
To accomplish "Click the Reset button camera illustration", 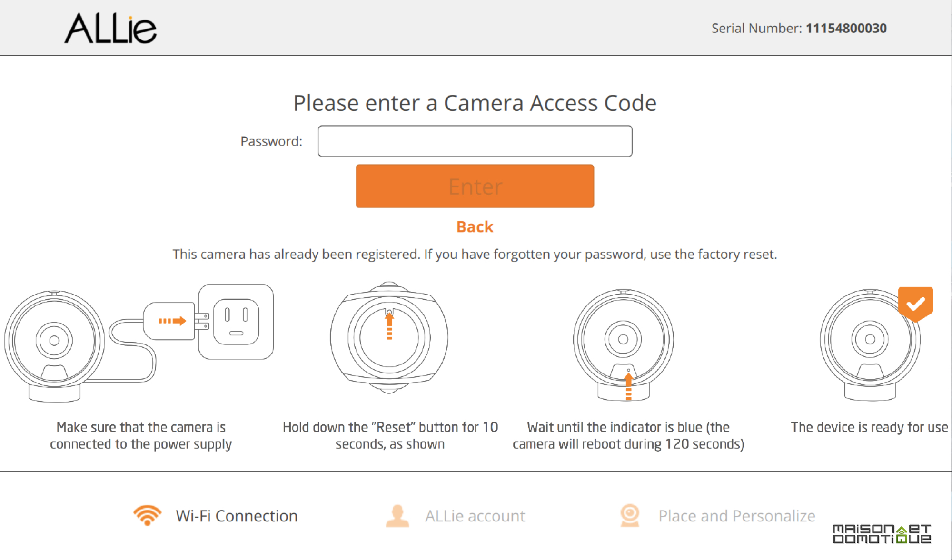I will pos(389,337).
